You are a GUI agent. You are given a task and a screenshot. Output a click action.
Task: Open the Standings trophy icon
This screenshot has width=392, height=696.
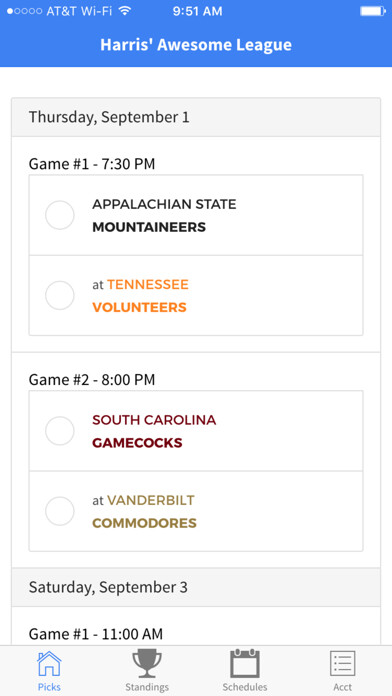(x=147, y=663)
